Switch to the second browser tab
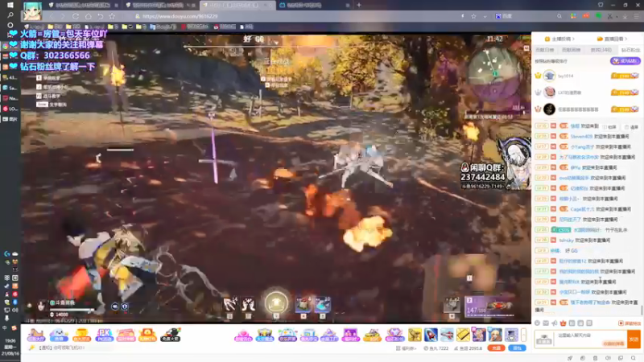The image size is (644, 362). [x=159, y=5]
